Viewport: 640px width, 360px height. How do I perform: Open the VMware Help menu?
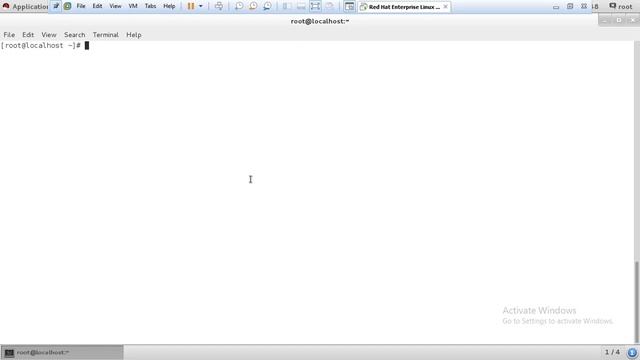(169, 6)
